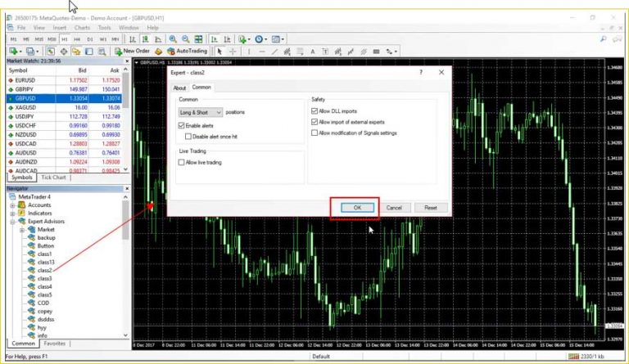Click Reset in Expert dialog
Viewport: 629px width, 364px height.
431,208
